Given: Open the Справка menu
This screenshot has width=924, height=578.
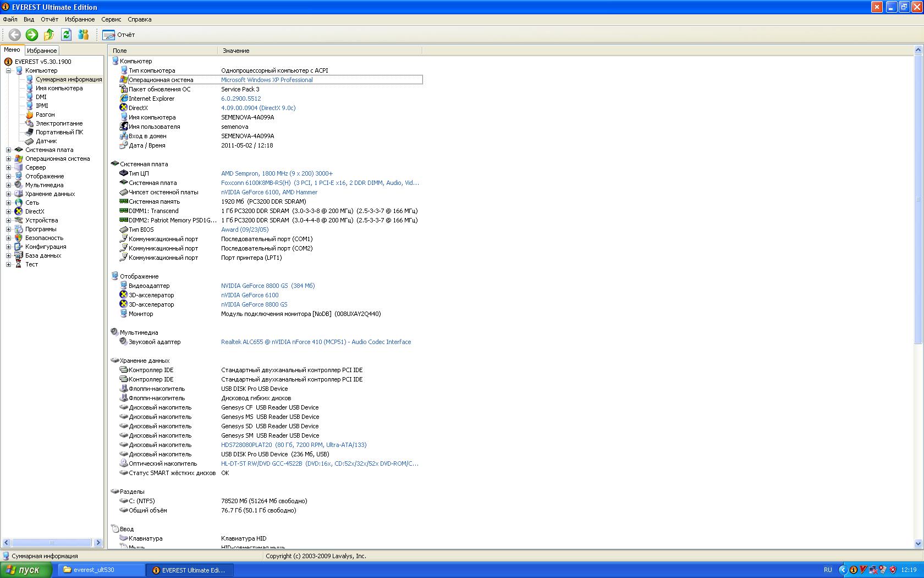Looking at the screenshot, I should pos(140,19).
